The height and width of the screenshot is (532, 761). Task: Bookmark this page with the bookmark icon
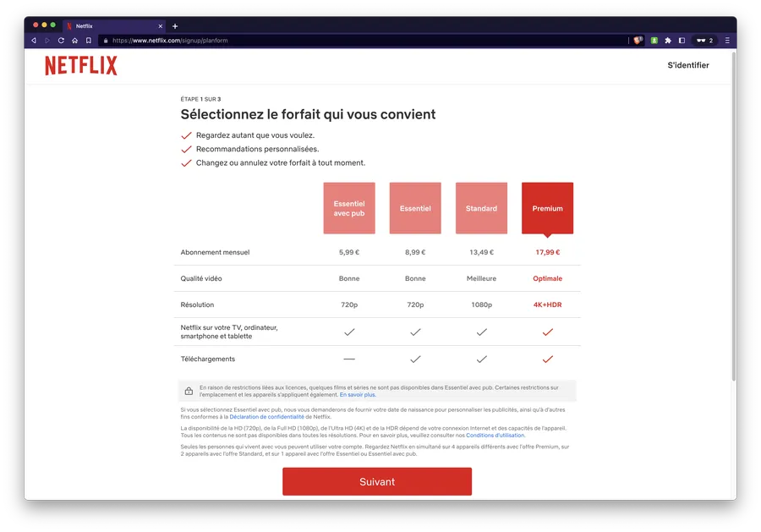[88, 41]
